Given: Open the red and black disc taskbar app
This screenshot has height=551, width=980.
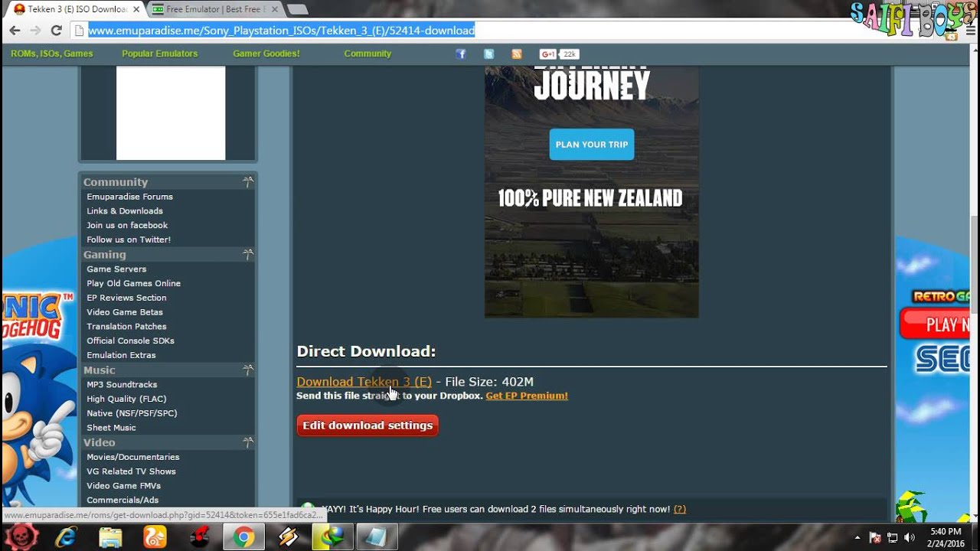Looking at the screenshot, I should pyautogui.click(x=200, y=537).
